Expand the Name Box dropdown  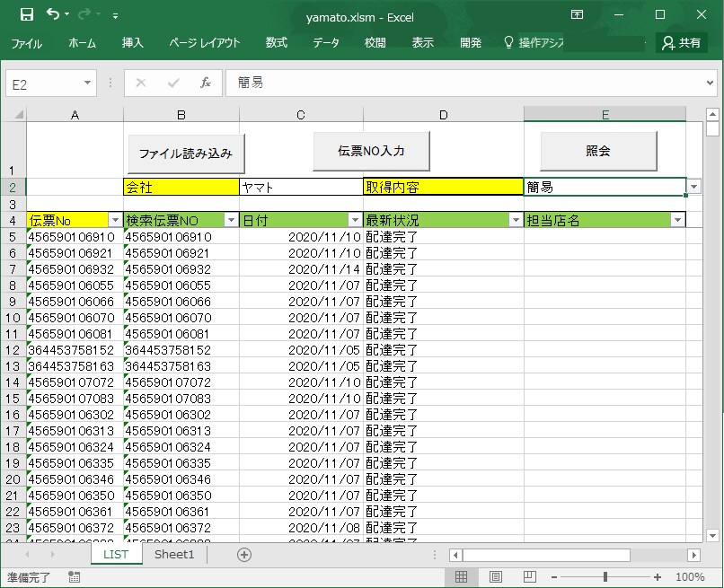pyautogui.click(x=88, y=83)
